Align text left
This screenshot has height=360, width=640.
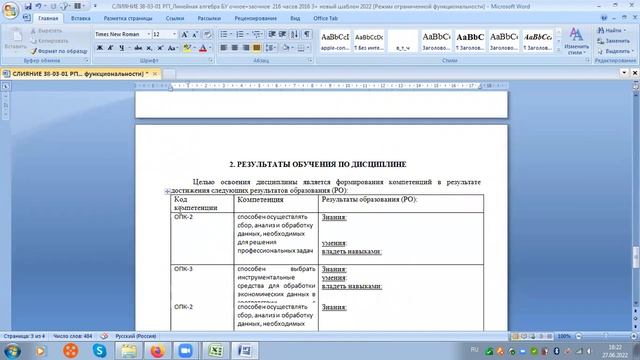coord(224,48)
